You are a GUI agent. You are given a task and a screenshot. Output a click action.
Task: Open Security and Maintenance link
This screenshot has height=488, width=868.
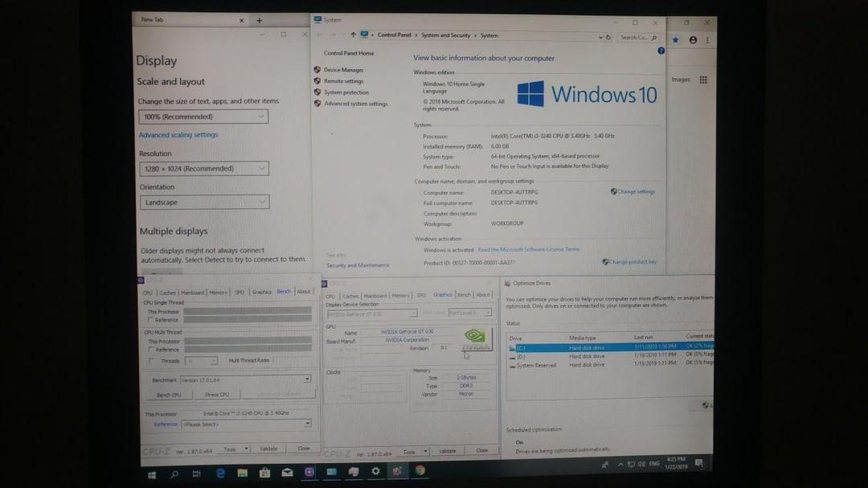[x=358, y=265]
